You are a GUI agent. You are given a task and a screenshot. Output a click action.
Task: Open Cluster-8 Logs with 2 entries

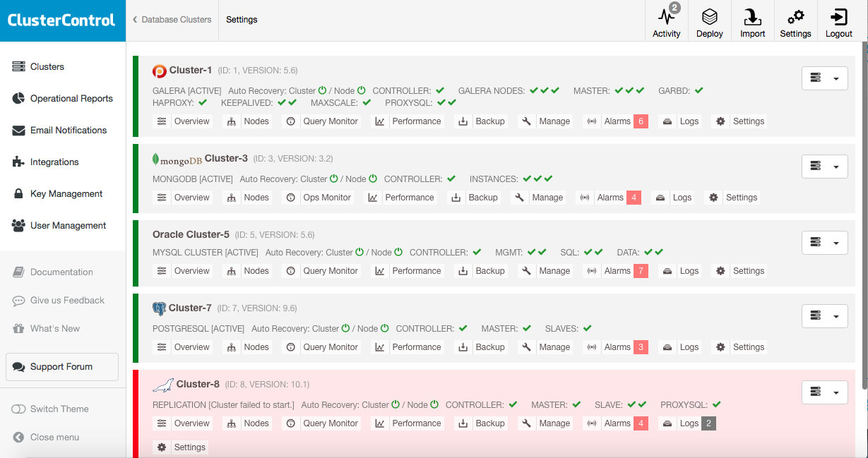point(686,423)
